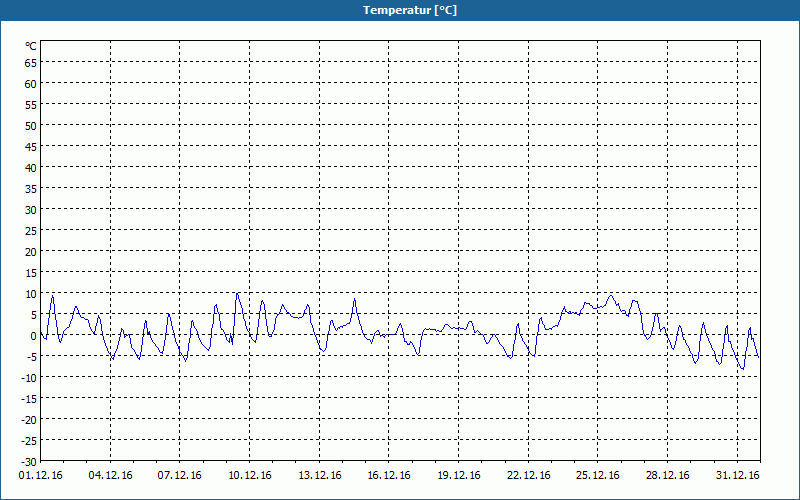The image size is (800, 500).
Task: Click the 28.12.16 date label
Action: [x=667, y=476]
